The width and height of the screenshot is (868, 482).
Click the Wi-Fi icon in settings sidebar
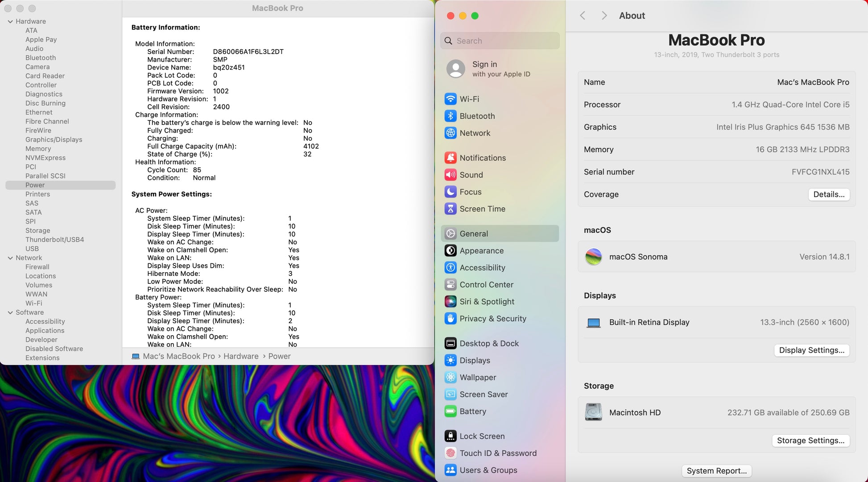[x=451, y=99]
